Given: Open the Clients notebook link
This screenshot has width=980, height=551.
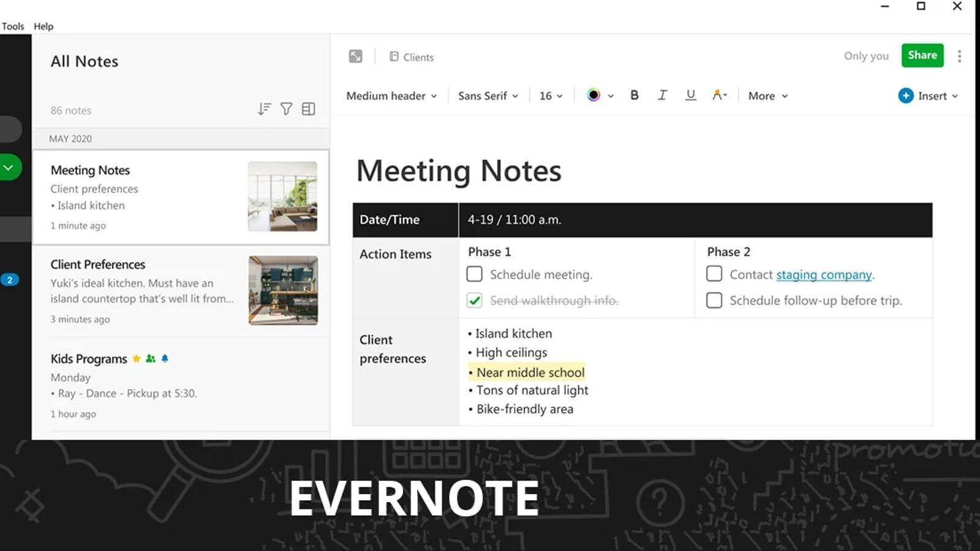Looking at the screenshot, I should tap(412, 57).
